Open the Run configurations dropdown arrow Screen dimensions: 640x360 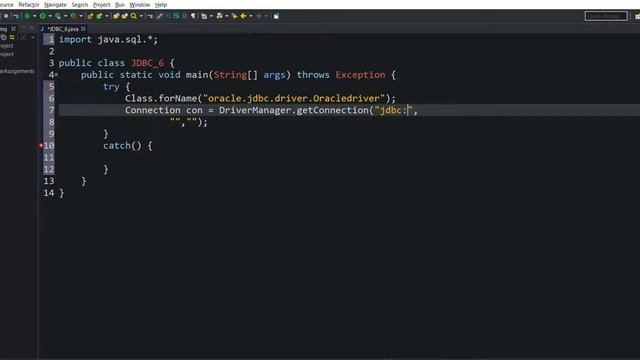50,16
